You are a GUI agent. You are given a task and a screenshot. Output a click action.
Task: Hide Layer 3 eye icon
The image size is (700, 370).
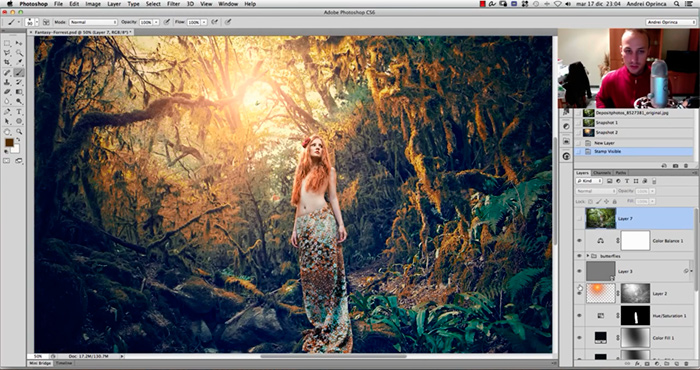(579, 271)
